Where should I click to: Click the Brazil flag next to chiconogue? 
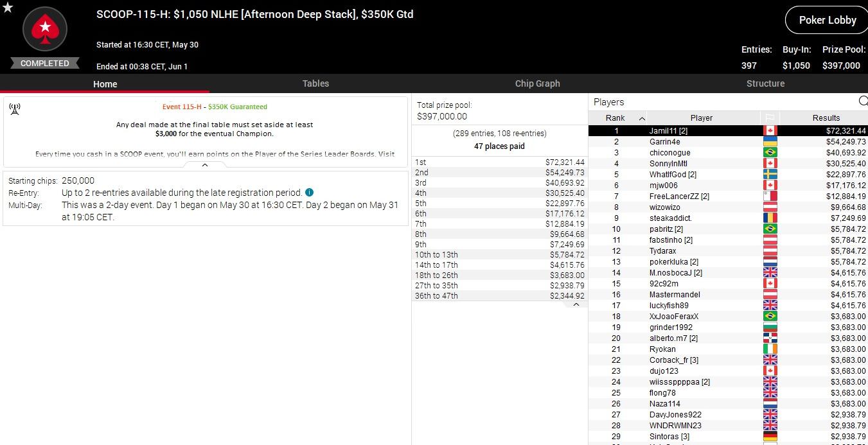point(769,153)
